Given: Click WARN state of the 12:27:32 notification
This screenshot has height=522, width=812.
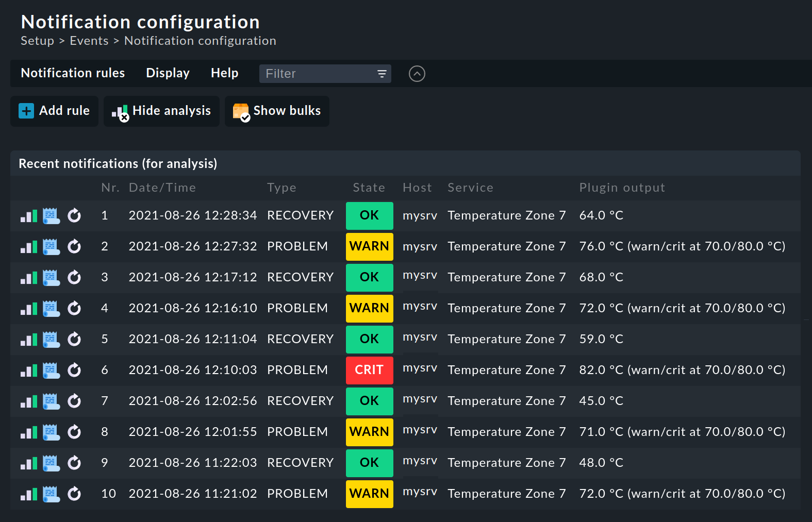Looking at the screenshot, I should [x=369, y=246].
